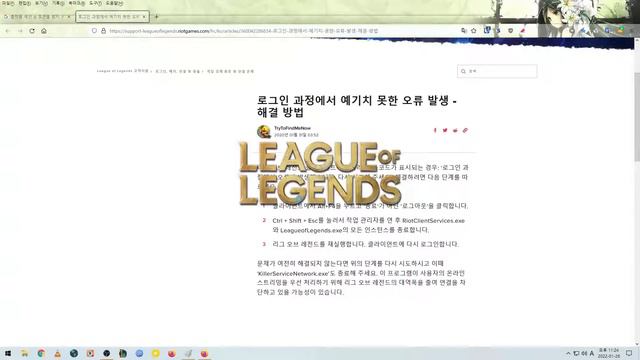Show hidden system tray icons

pyautogui.click(x=568, y=353)
